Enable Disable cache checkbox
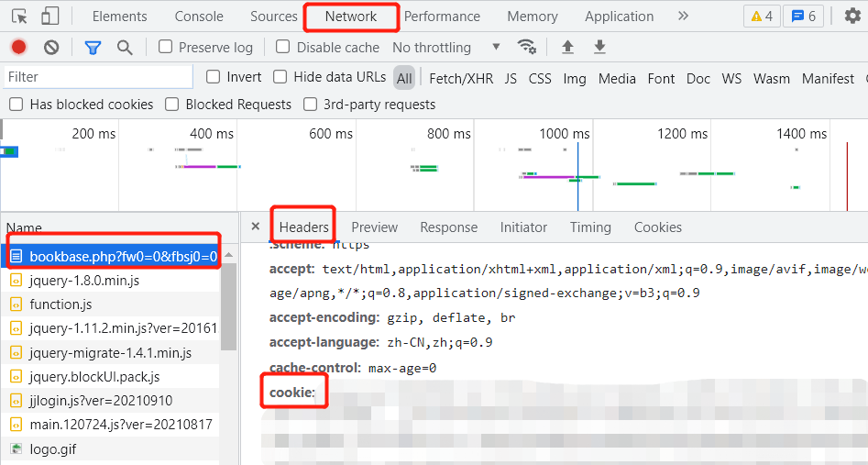The width and height of the screenshot is (868, 465). point(283,47)
